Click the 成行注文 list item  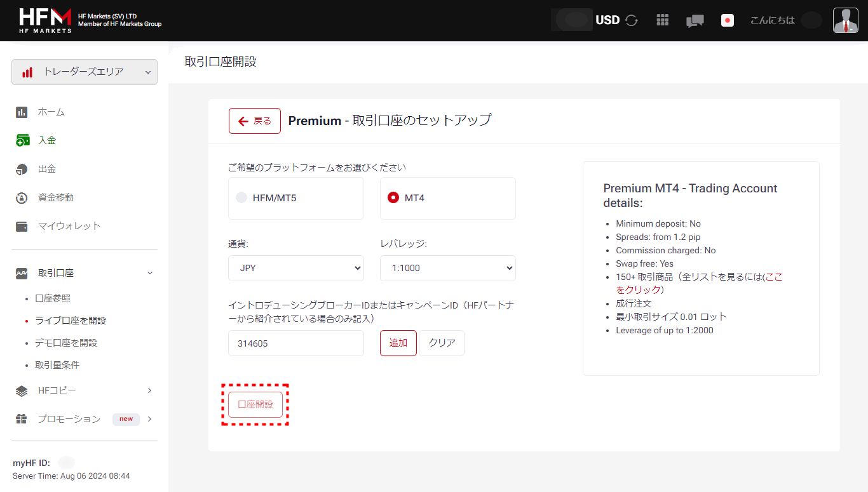[x=634, y=303]
